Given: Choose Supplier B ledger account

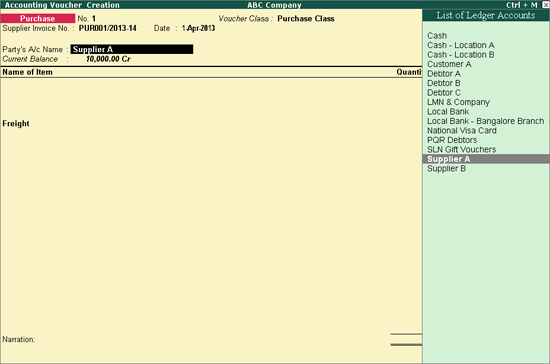Looking at the screenshot, I should pos(446,168).
